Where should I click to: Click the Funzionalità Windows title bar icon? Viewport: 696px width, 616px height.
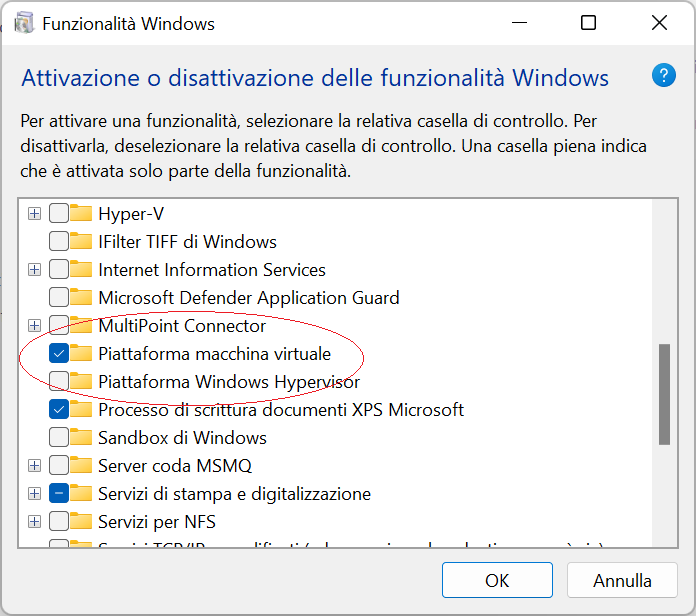point(24,23)
